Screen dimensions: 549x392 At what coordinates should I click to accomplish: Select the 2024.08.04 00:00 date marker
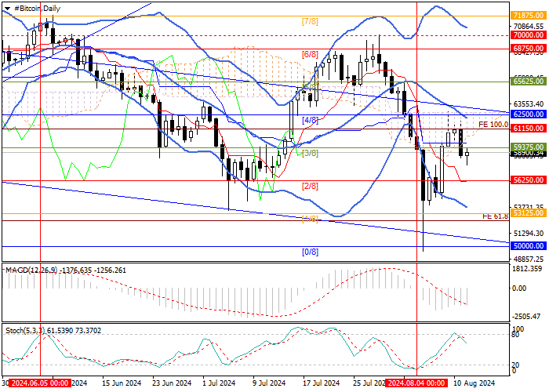[416, 383]
